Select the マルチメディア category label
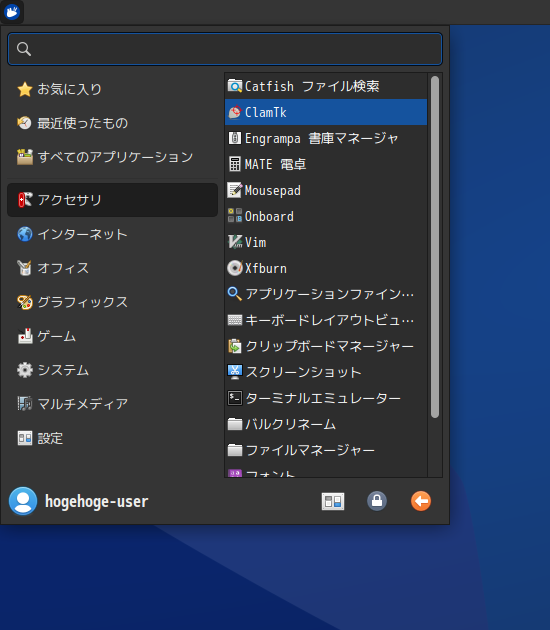Screen dimensions: 550x630 pos(82,404)
